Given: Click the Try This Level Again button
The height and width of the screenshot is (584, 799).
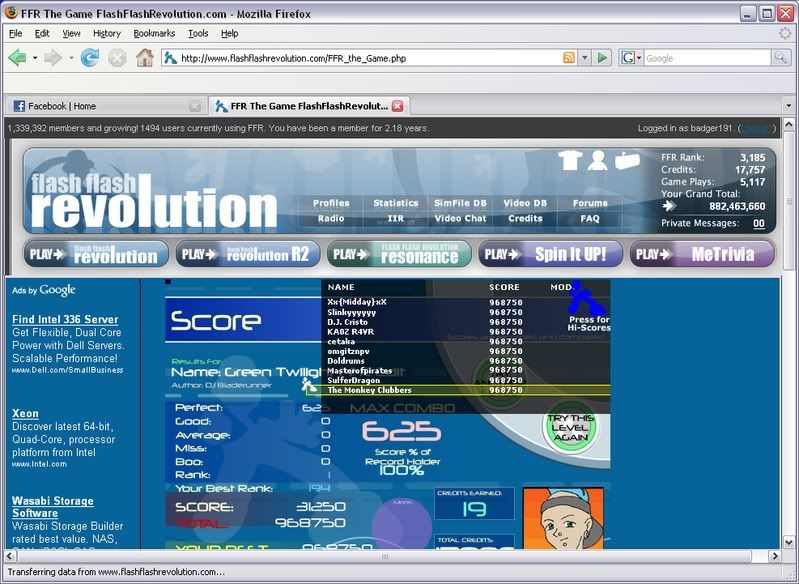Looking at the screenshot, I should pos(570,430).
